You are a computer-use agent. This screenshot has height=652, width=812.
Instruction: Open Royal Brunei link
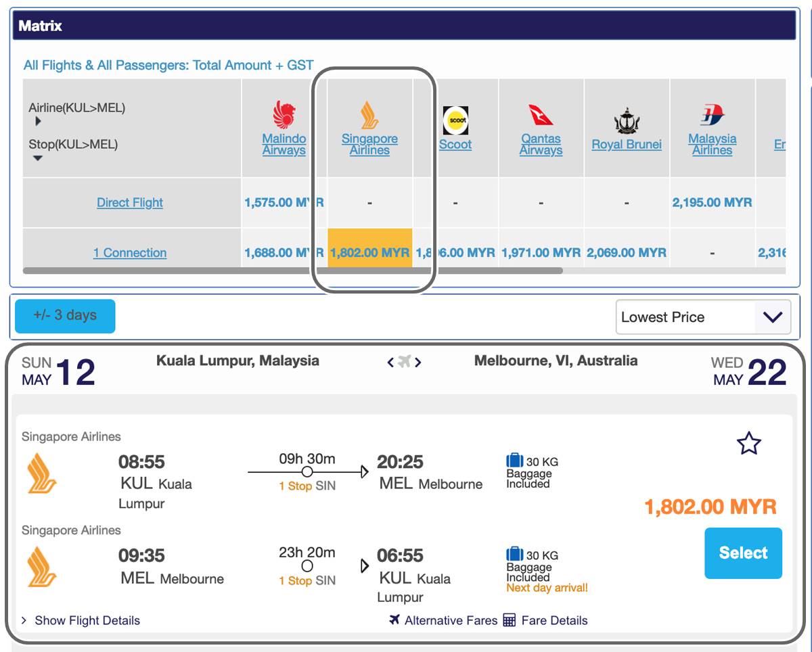point(627,144)
